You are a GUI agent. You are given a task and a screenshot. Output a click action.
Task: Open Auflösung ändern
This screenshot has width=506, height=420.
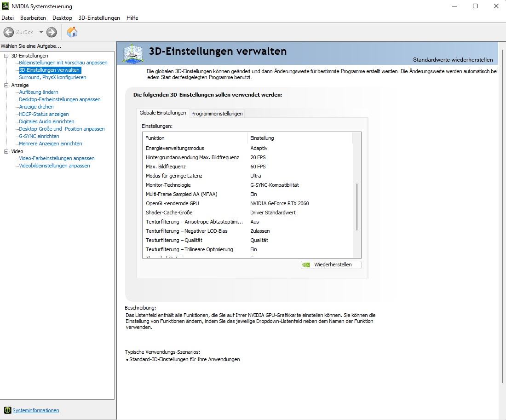38,92
